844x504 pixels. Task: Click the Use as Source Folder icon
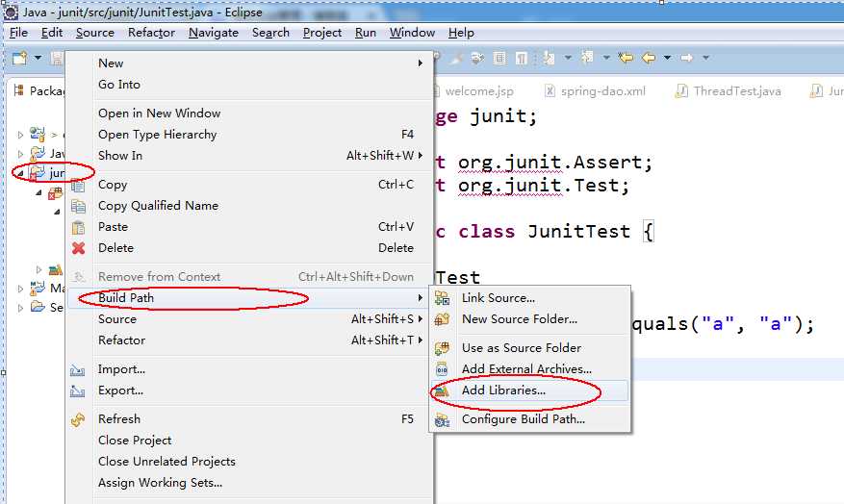(442, 348)
